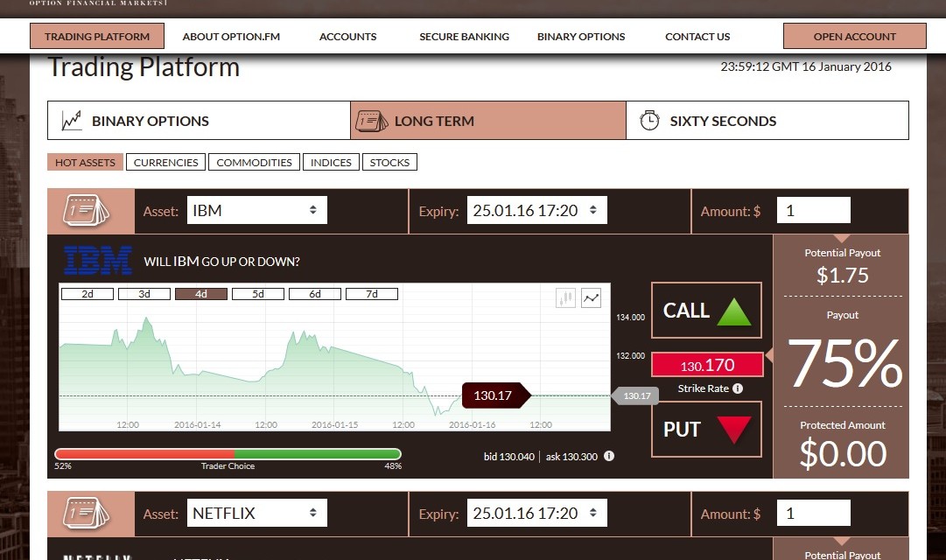Switch to the Sixty Seconds tab
The height and width of the screenshot is (560, 946).
tap(767, 121)
